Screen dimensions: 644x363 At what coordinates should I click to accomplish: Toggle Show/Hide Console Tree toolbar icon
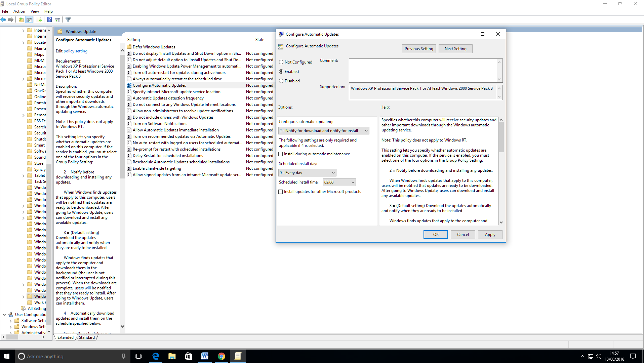(x=29, y=20)
